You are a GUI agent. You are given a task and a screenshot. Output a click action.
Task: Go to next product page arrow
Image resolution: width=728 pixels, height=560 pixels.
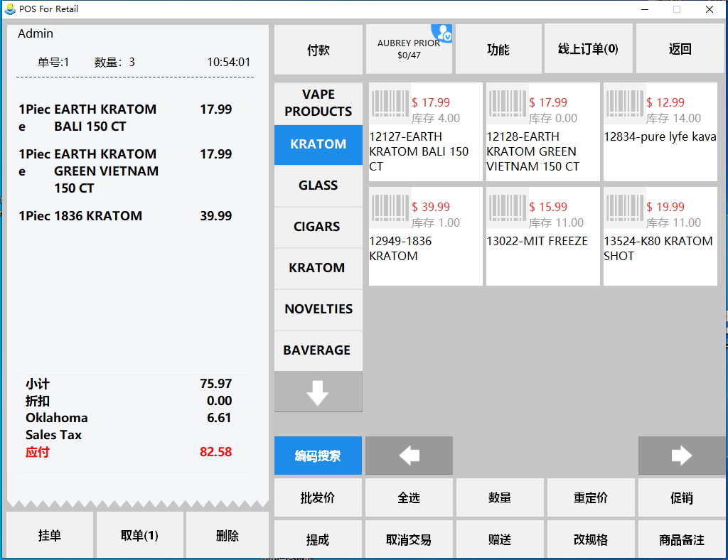(x=682, y=456)
